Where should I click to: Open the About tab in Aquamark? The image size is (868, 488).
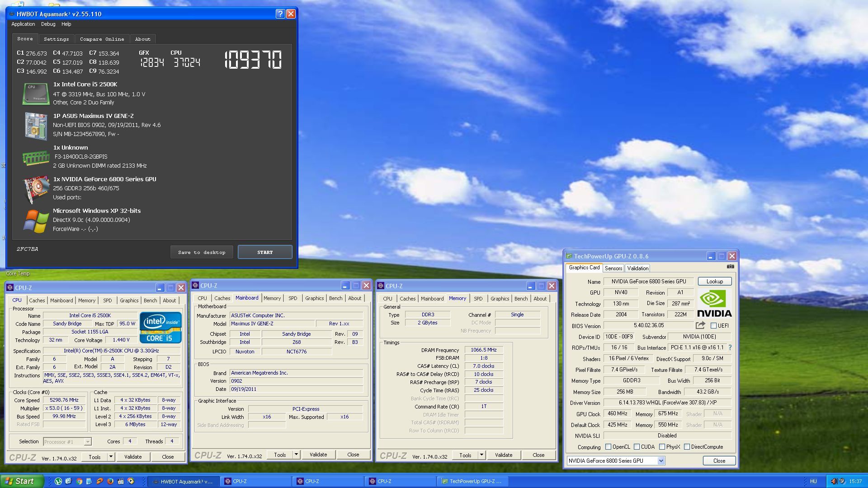pyautogui.click(x=142, y=39)
